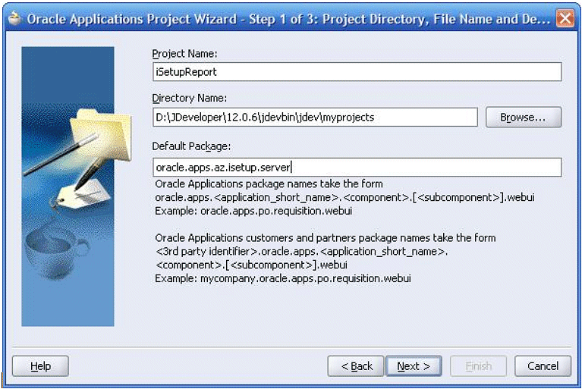Click the Project Name input field
Viewport: 585px width, 392px height.
pyautogui.click(x=357, y=71)
